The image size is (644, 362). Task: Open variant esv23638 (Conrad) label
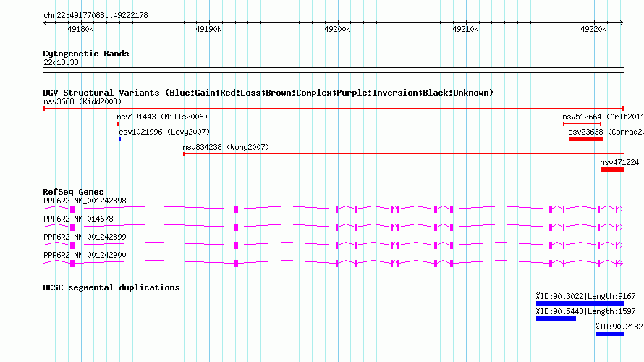pyautogui.click(x=606, y=132)
